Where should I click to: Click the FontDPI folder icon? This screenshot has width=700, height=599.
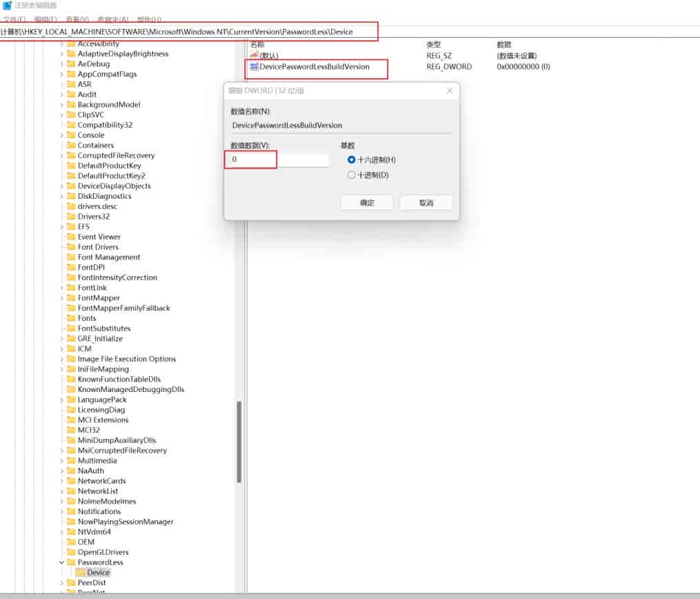[71, 267]
